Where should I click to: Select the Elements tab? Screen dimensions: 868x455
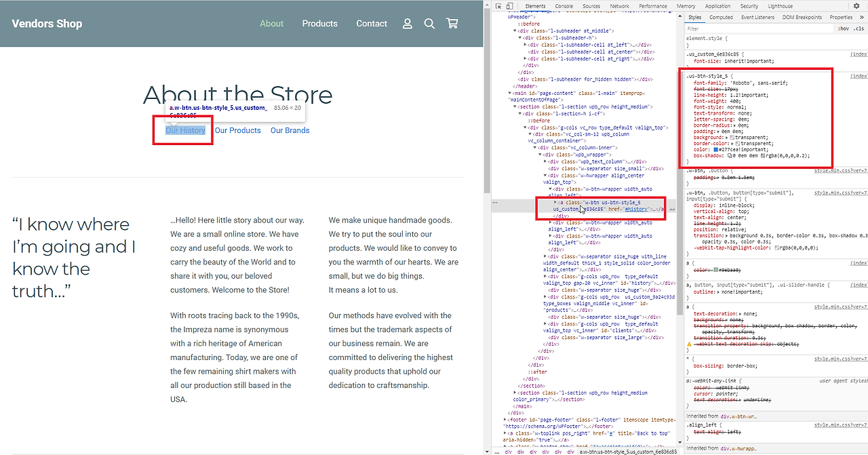coord(535,6)
